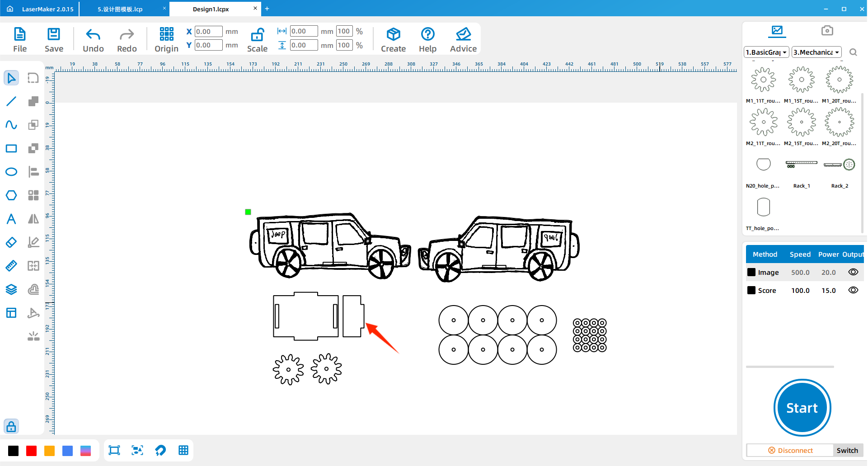The width and height of the screenshot is (868, 466).
Task: Click the fit-to-view focus icon
Action: [137, 450]
